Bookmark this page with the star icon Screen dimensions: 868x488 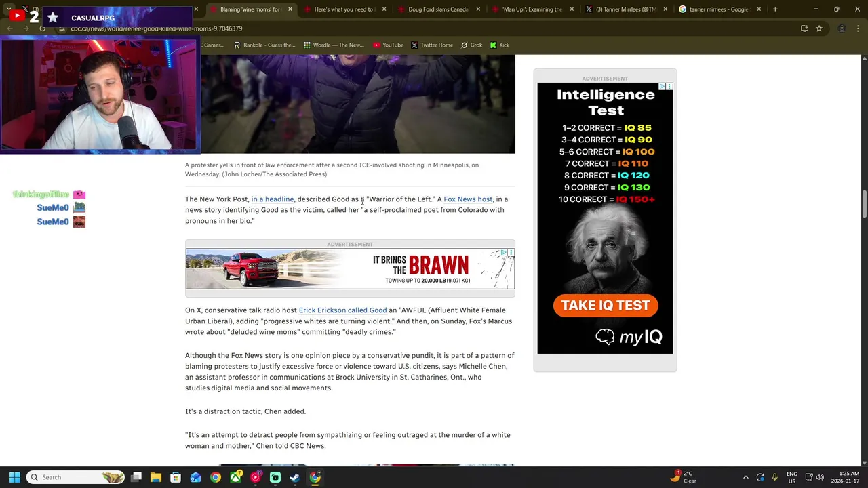pyautogui.click(x=819, y=28)
